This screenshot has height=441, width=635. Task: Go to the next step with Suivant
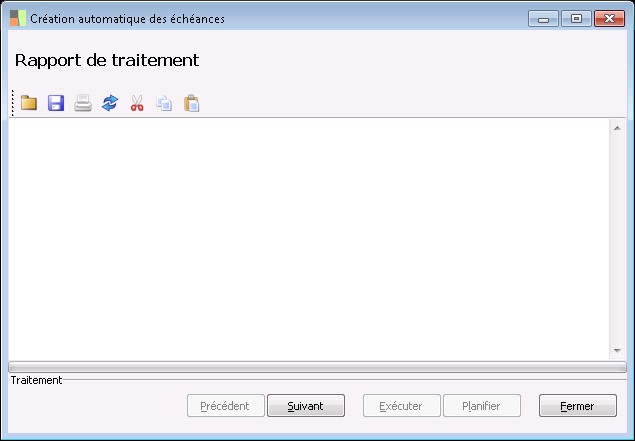(x=306, y=406)
